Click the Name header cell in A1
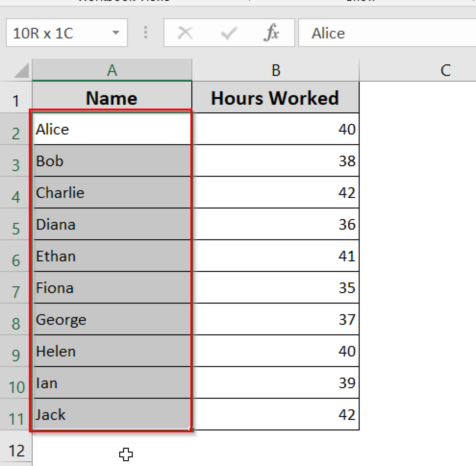This screenshot has height=466, width=476. (112, 98)
